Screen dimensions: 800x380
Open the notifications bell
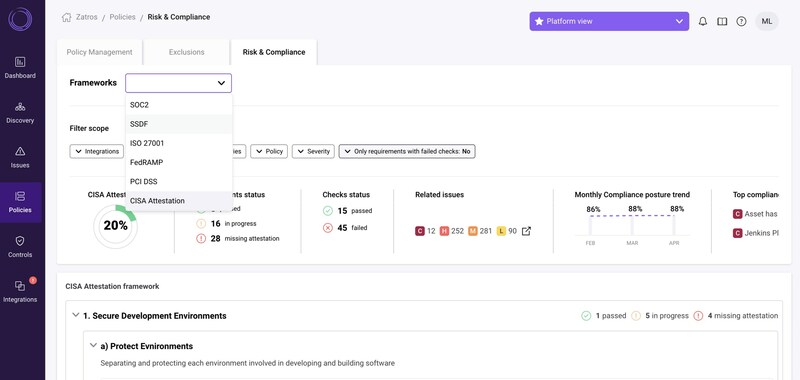(703, 21)
